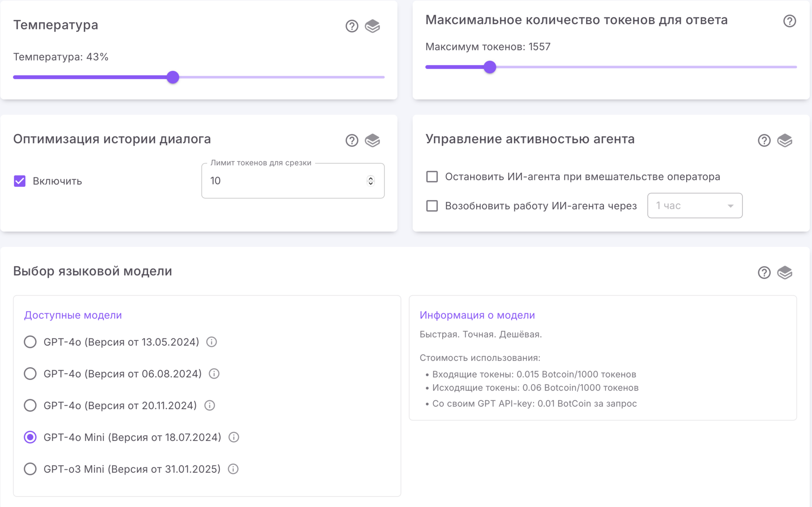
Task: Select GPT-4o версия 06.08.2024 model
Action: pyautogui.click(x=30, y=374)
